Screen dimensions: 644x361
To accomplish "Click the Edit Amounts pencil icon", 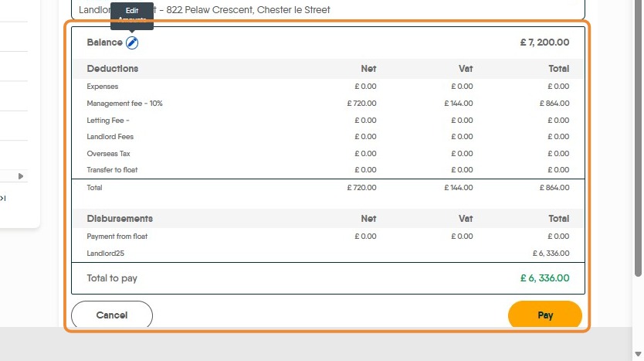I will [x=132, y=43].
